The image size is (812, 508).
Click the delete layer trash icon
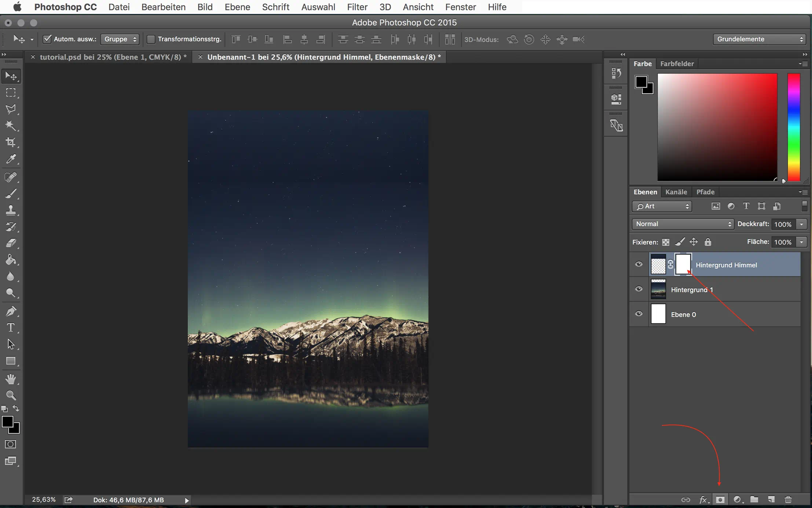(x=788, y=500)
